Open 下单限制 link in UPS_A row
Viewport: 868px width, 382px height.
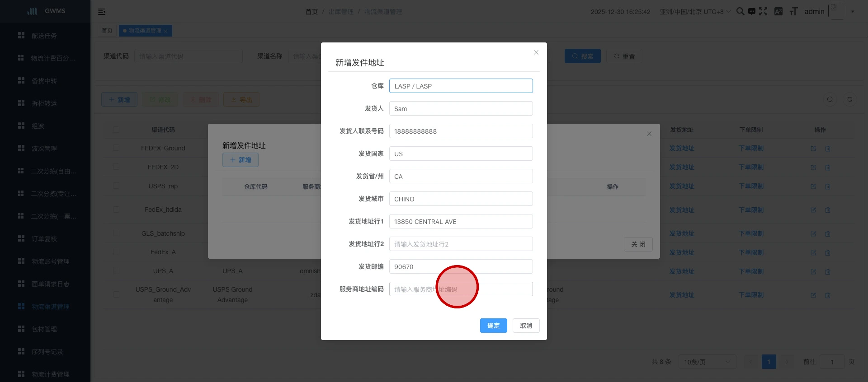pos(751,271)
